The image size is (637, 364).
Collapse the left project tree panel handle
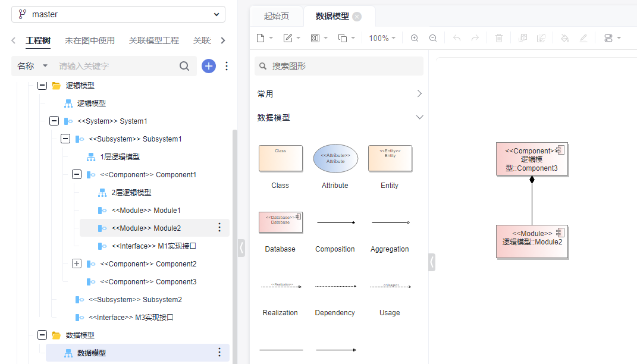pyautogui.click(x=241, y=248)
